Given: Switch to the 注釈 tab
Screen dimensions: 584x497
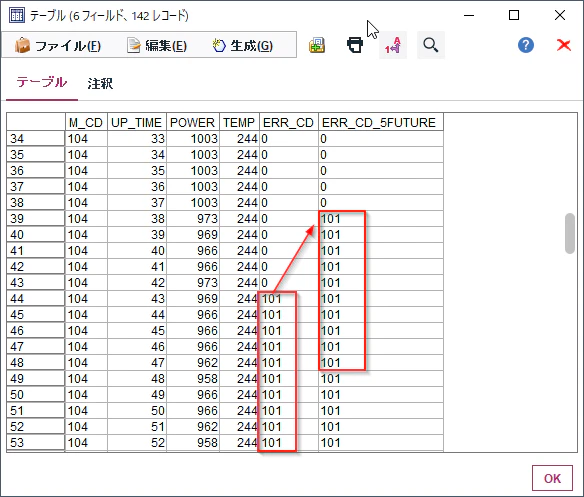Looking at the screenshot, I should coord(100,83).
